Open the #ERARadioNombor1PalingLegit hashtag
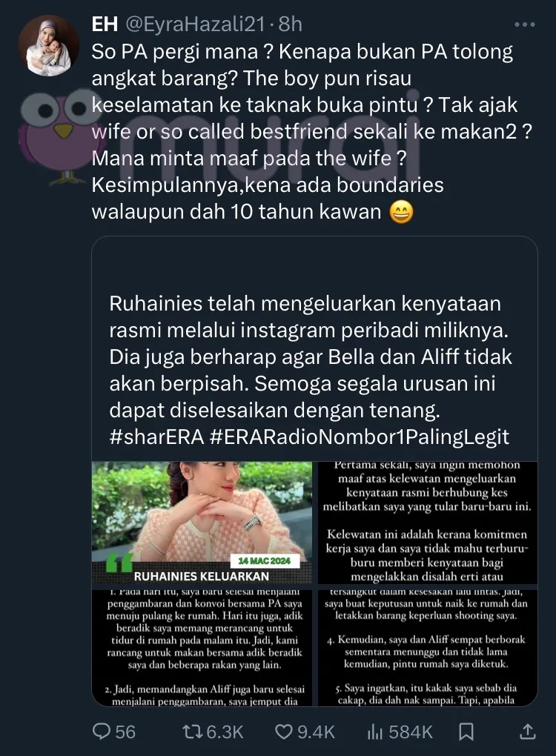Image resolution: width=556 pixels, height=756 pixels. pos(360,437)
